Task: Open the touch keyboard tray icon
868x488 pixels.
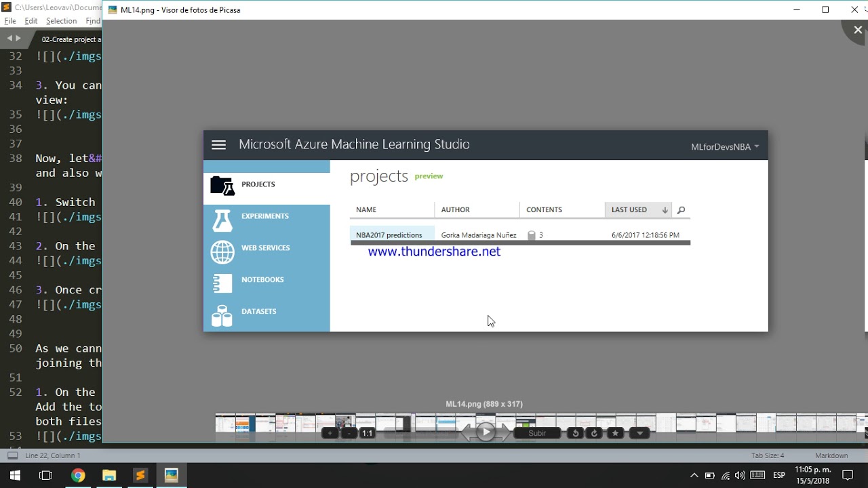Action: click(757, 475)
